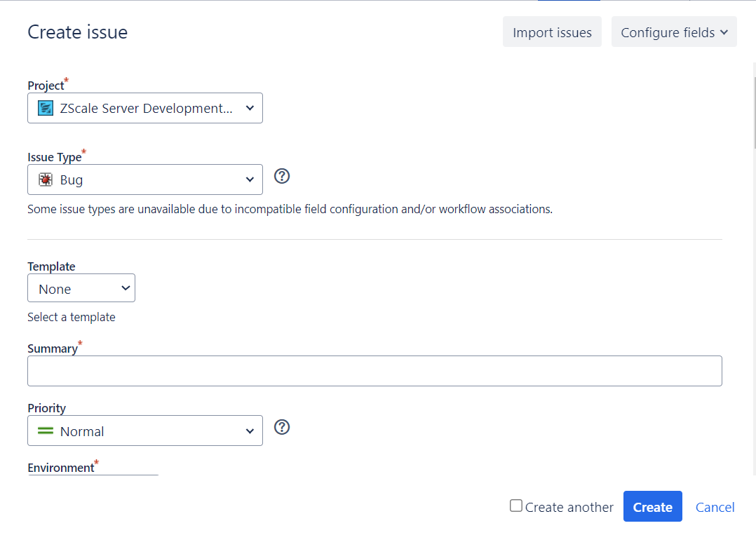Image resolution: width=756 pixels, height=535 pixels.
Task: Cancel the issue creation dialog
Action: 715,507
